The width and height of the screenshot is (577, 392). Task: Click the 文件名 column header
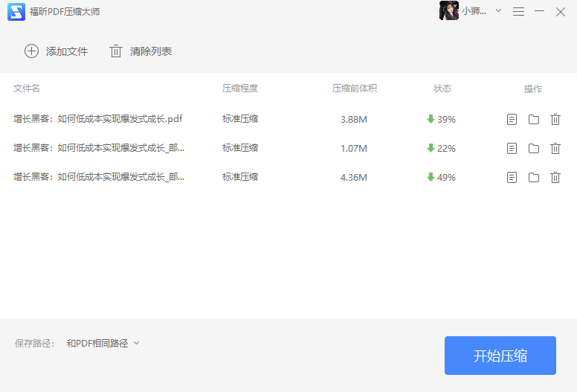[27, 89]
